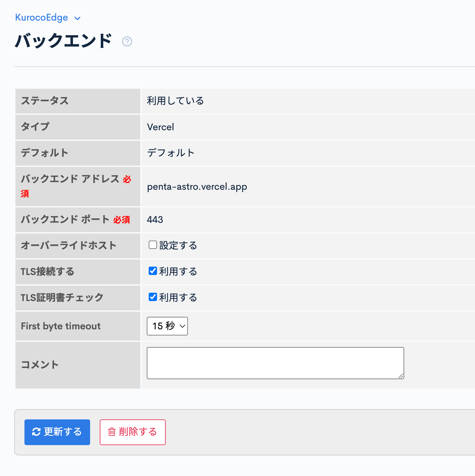The width and height of the screenshot is (475, 476).
Task: Open the First byte timeout dropdown
Action: point(167,326)
